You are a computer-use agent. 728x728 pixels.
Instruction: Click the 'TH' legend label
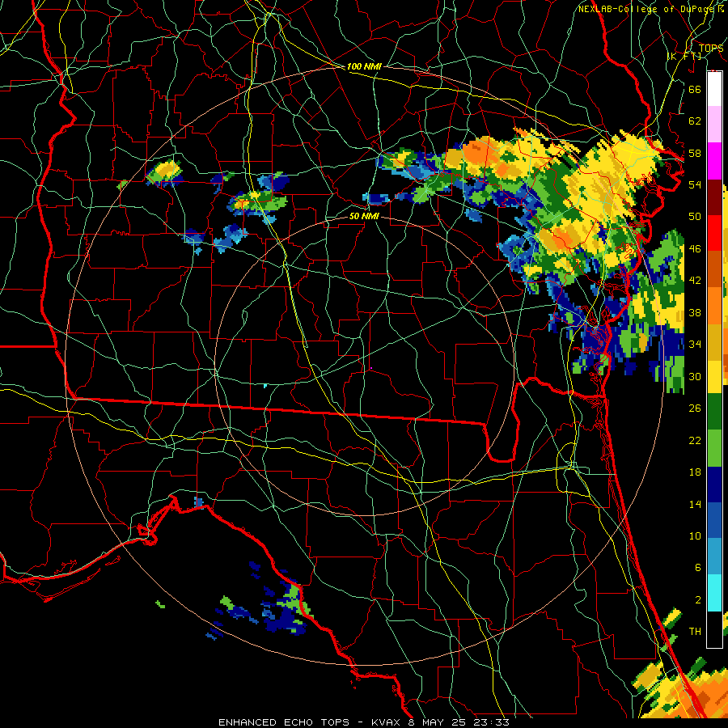coord(695,631)
